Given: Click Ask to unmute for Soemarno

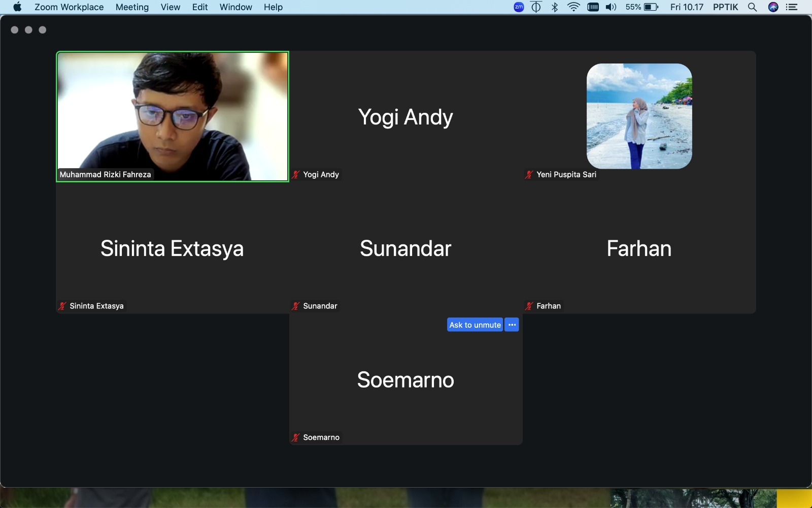Looking at the screenshot, I should click(x=475, y=325).
